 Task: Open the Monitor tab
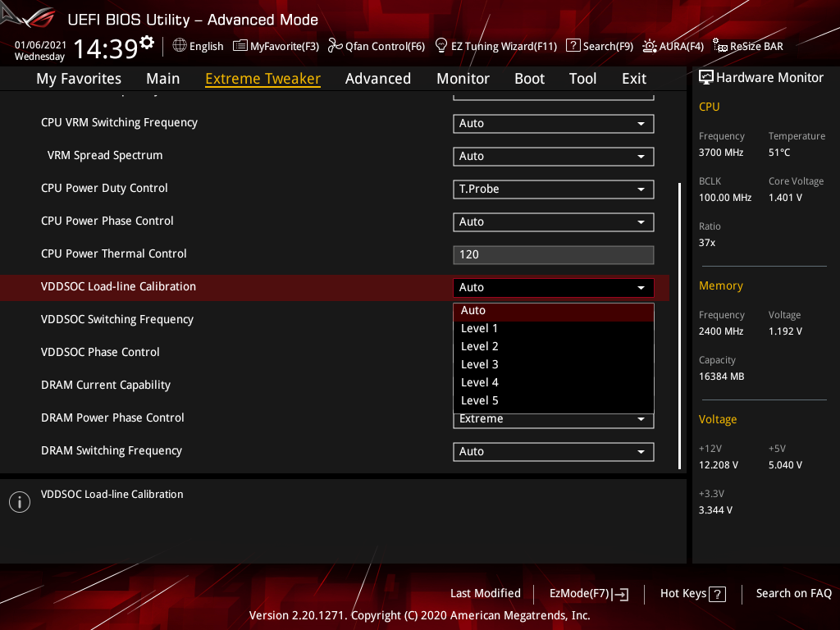coord(463,79)
